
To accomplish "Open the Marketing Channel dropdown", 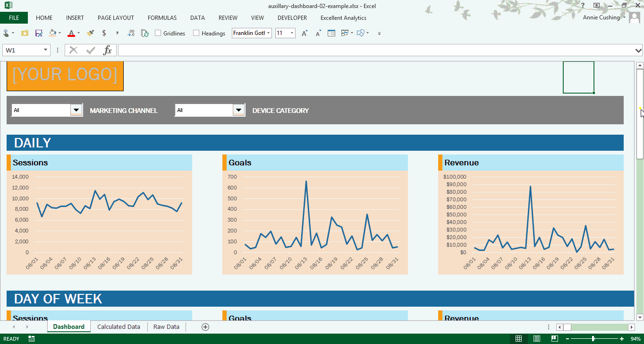I will (76, 110).
